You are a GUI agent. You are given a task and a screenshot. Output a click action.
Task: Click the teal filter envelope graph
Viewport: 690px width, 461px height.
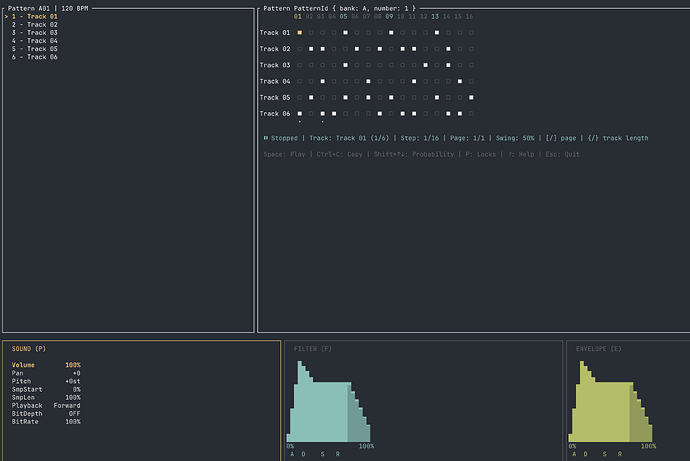point(328,402)
